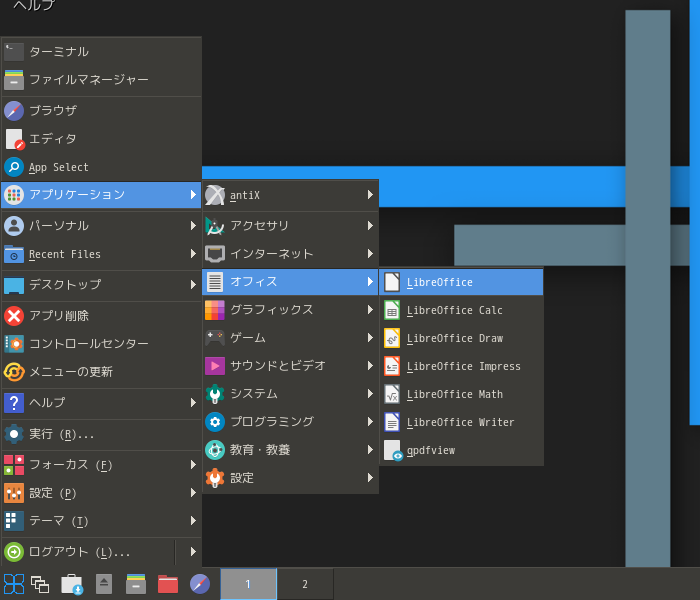Click the App Select magnifier icon

(14, 167)
